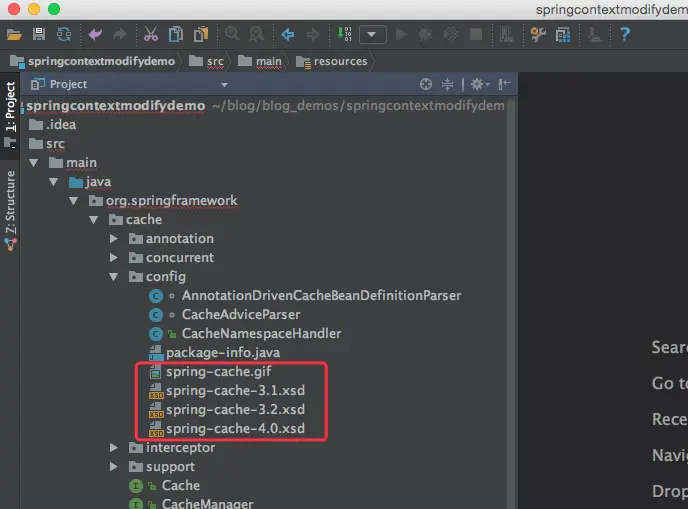Image resolution: width=688 pixels, height=509 pixels.
Task: Select the CacheManager interface
Action: click(x=191, y=503)
